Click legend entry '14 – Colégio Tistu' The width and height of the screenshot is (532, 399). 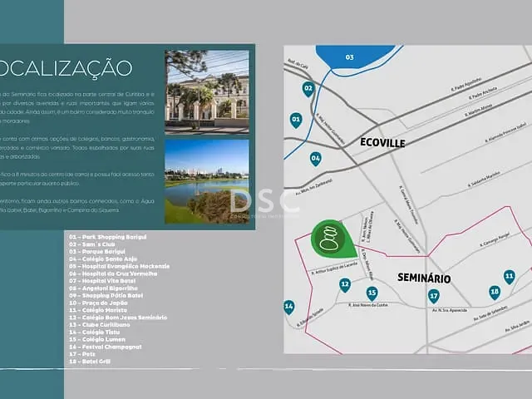[94, 332]
